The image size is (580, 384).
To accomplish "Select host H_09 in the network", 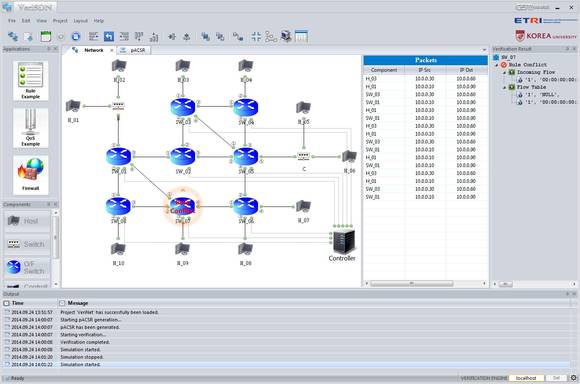I will [183, 249].
